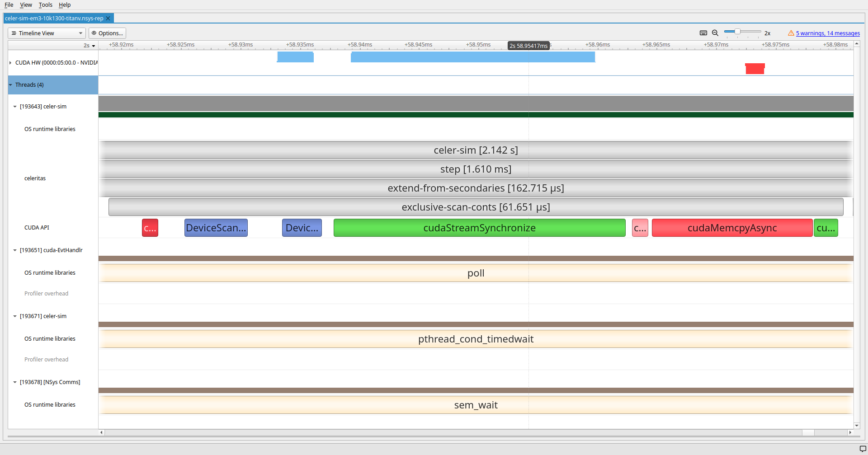Collapse the Threads (4) group

point(10,85)
